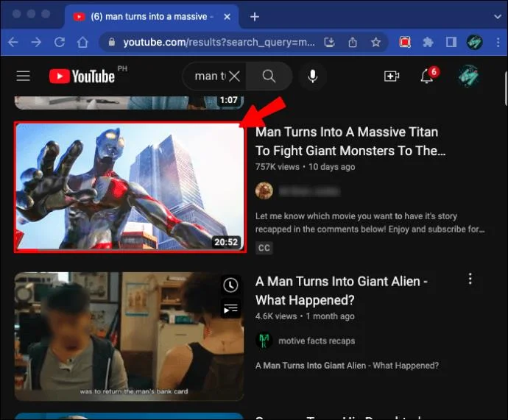508x420 pixels.
Task: Click the padlock site info icon
Action: coord(111,42)
